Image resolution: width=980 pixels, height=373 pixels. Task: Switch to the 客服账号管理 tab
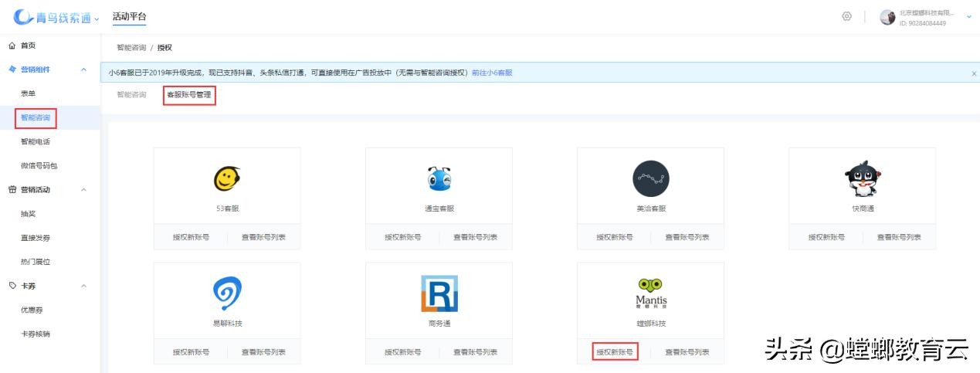point(189,95)
